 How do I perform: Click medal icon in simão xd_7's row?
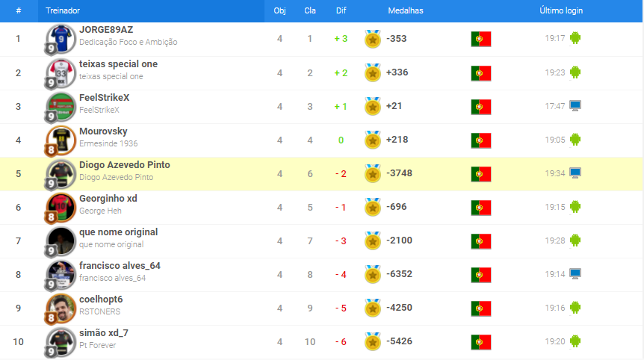tap(373, 341)
